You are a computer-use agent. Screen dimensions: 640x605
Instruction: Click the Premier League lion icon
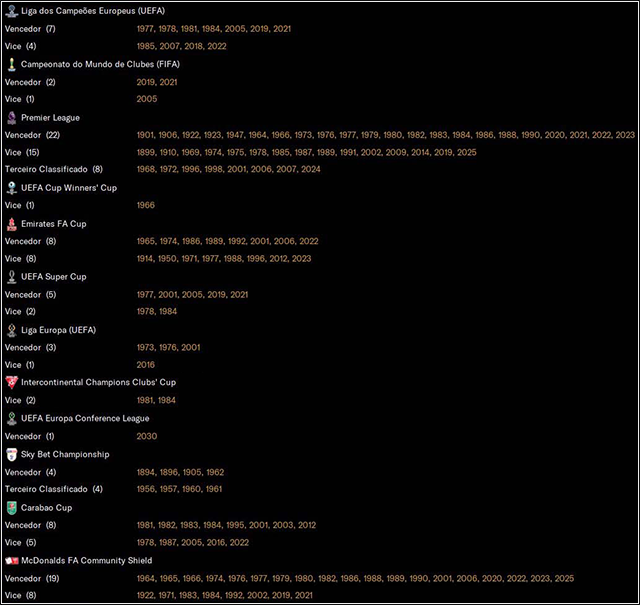(x=11, y=118)
